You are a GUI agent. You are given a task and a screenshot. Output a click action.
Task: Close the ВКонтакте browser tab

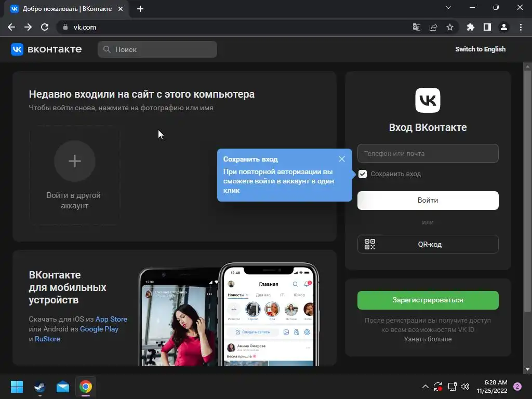coord(121,9)
